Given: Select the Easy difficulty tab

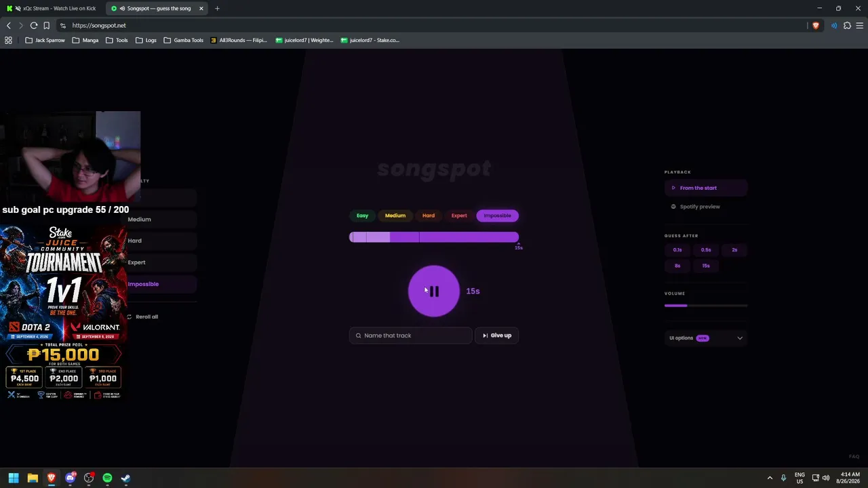Looking at the screenshot, I should 363,216.
